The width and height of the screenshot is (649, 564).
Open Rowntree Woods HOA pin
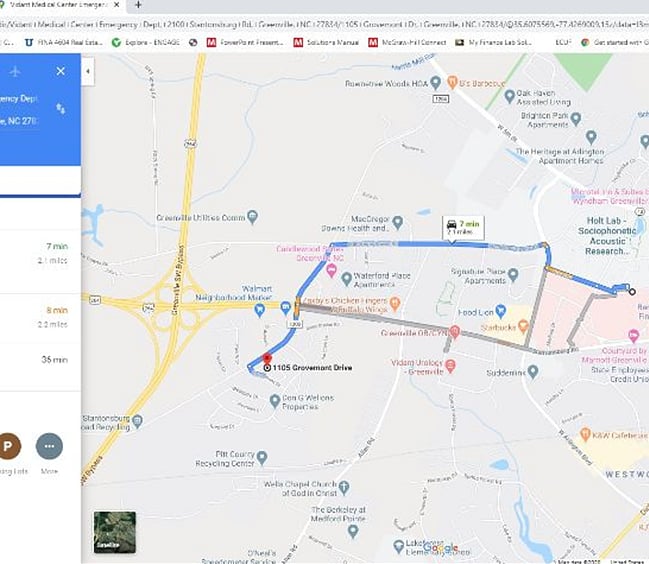point(435,82)
